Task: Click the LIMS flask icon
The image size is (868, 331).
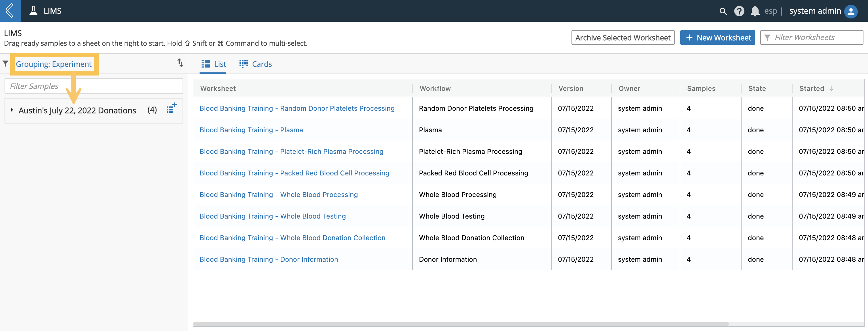Action: pyautogui.click(x=33, y=11)
